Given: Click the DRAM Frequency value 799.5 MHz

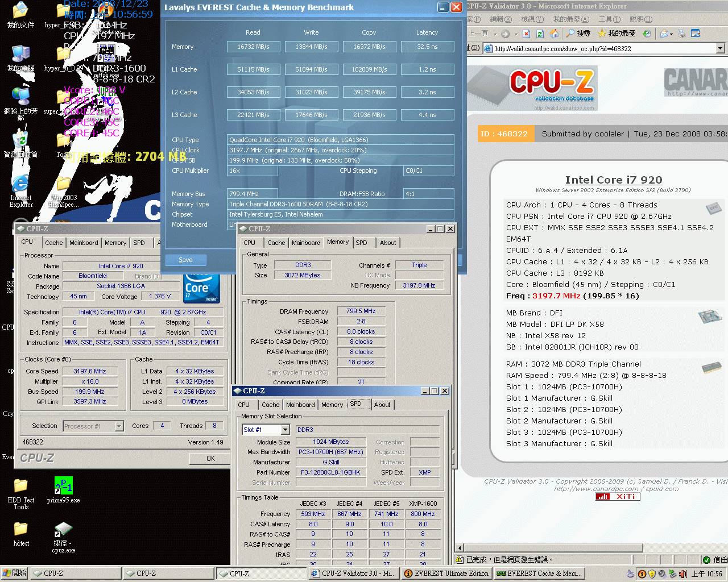Looking at the screenshot, I should pos(361,311).
